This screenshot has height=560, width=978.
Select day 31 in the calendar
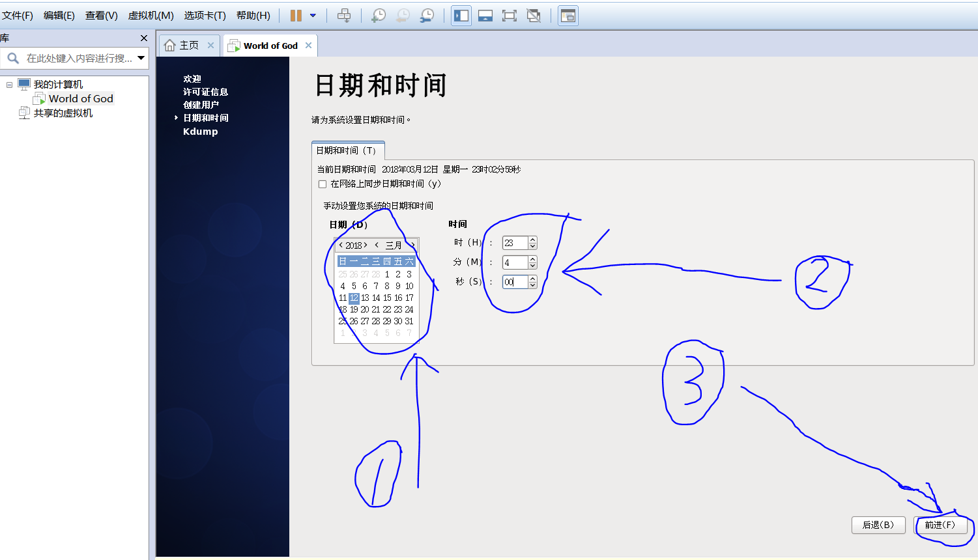tap(409, 321)
